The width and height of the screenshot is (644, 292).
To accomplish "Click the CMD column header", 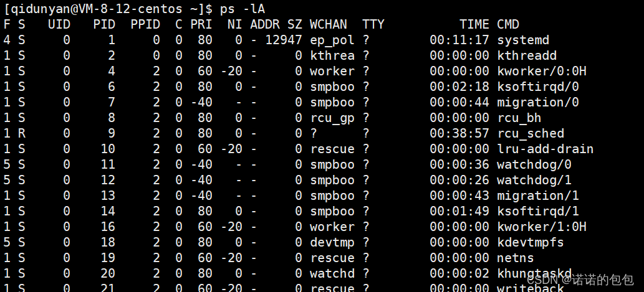I will tap(508, 24).
